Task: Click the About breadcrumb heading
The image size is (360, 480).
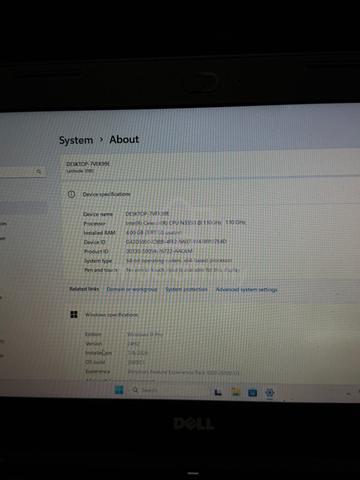Action: point(124,139)
